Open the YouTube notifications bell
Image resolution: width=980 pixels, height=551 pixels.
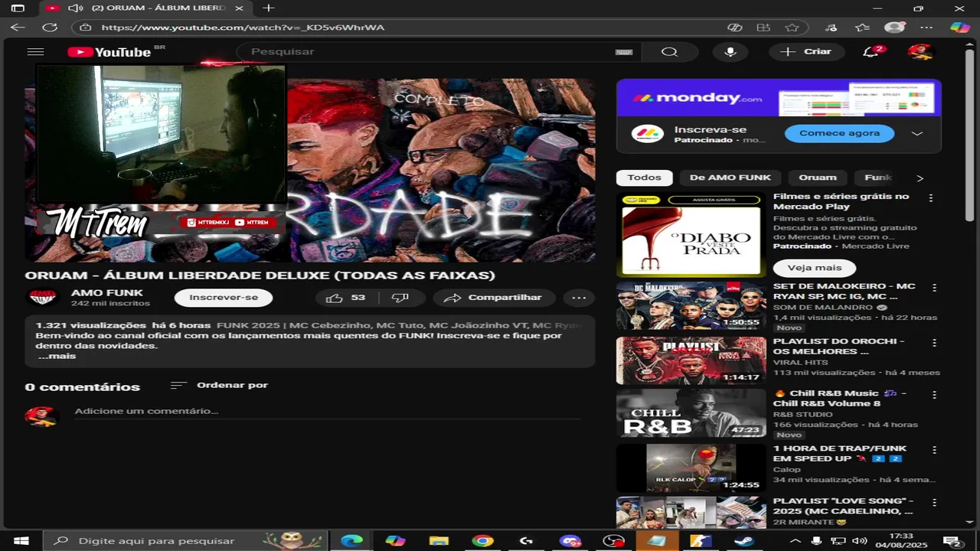pos(871,51)
